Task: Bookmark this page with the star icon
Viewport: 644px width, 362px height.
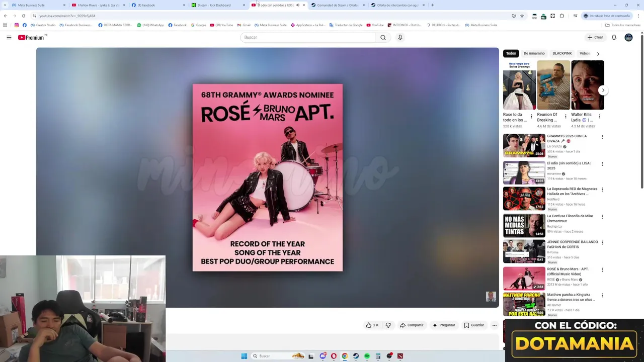Action: (522, 16)
